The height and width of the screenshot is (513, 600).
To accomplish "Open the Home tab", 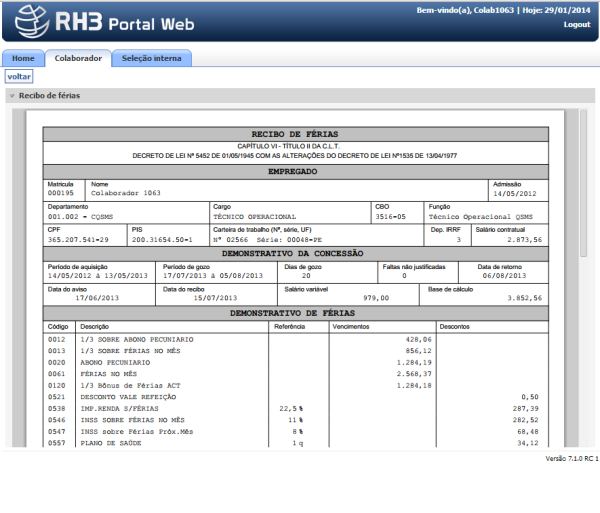I will (x=22, y=58).
